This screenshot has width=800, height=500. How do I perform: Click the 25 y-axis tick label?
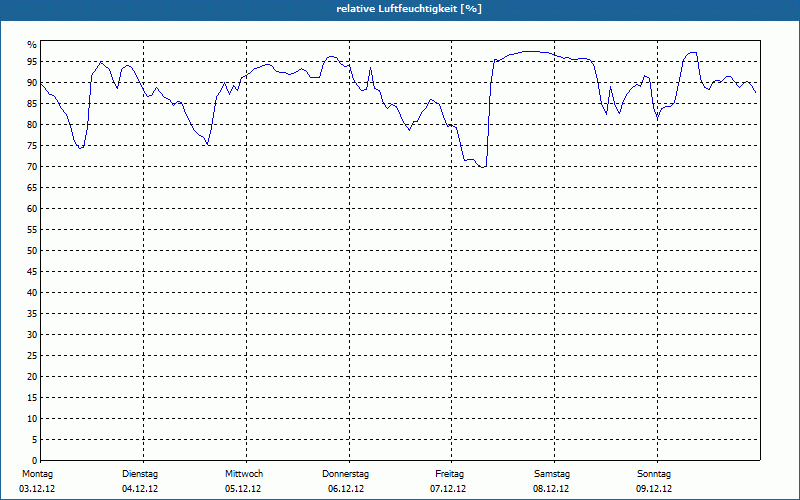[32, 356]
